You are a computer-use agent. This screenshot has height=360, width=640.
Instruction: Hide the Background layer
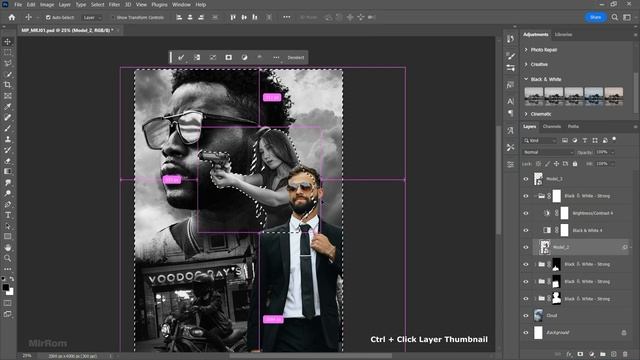[526, 333]
